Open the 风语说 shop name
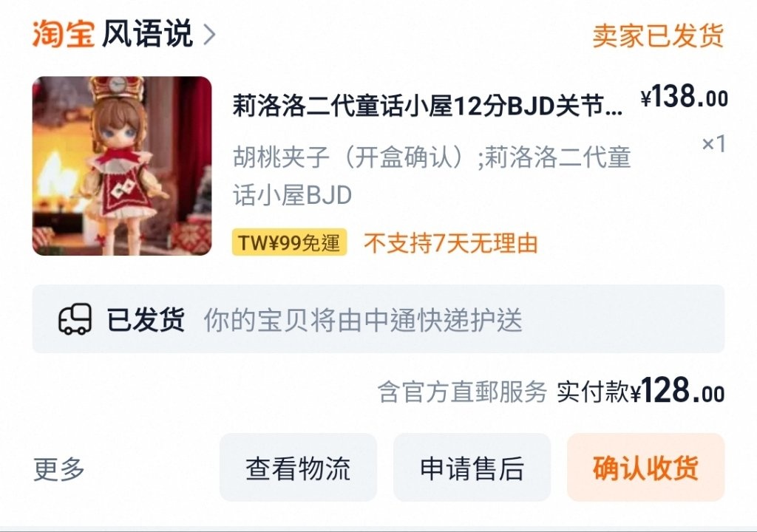This screenshot has height=532, width=757. [147, 34]
